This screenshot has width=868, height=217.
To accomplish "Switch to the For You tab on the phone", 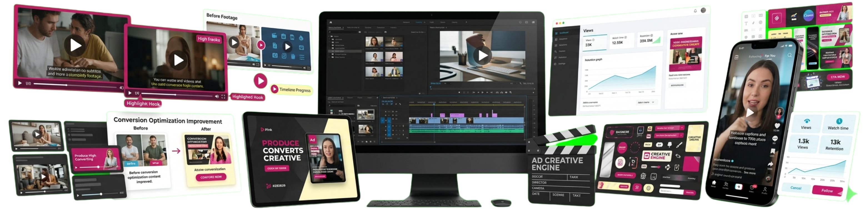I will click(x=770, y=56).
